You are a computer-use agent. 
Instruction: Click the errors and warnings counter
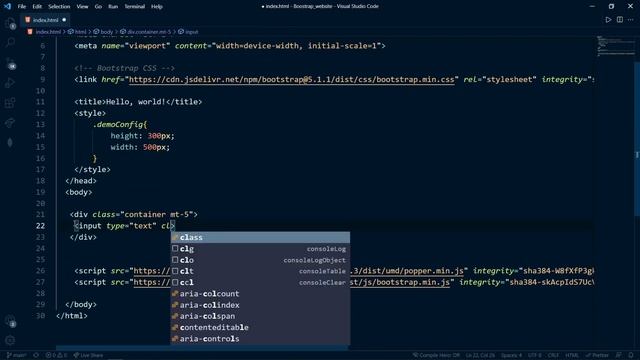[x=56, y=355]
